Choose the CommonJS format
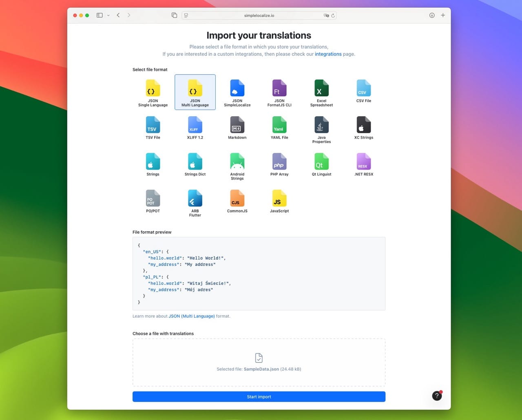This screenshot has width=522, height=420. pos(237,201)
